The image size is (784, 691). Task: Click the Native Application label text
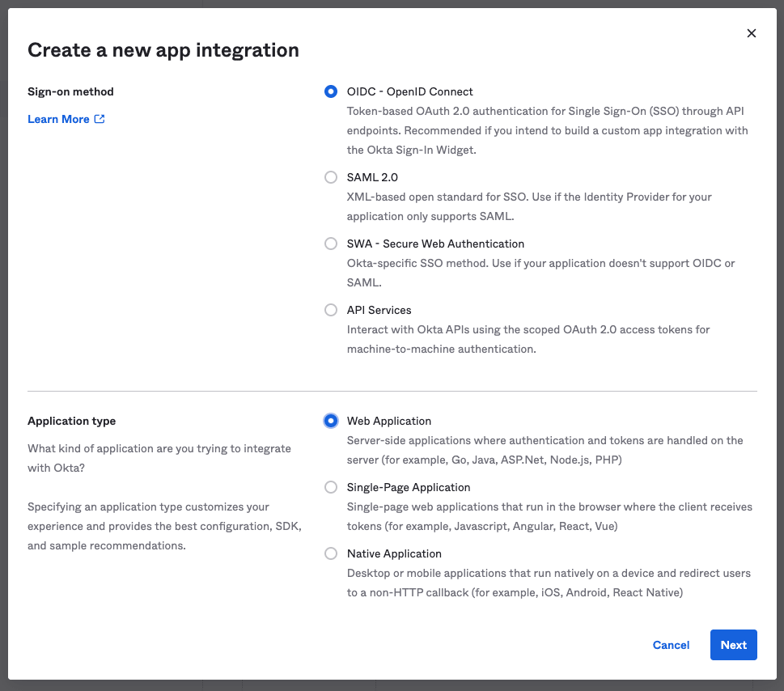click(x=393, y=553)
